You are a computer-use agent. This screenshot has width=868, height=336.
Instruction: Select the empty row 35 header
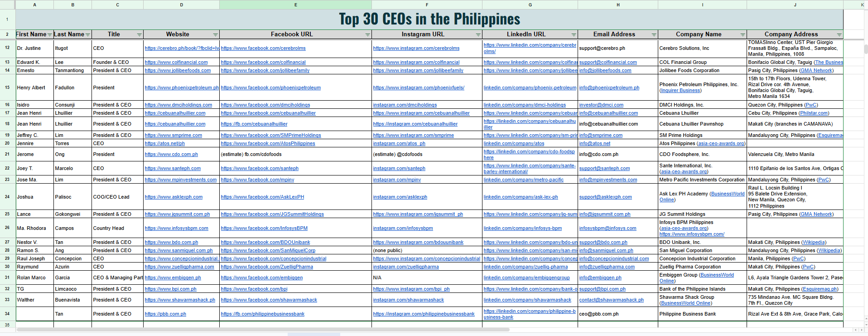coord(7,325)
